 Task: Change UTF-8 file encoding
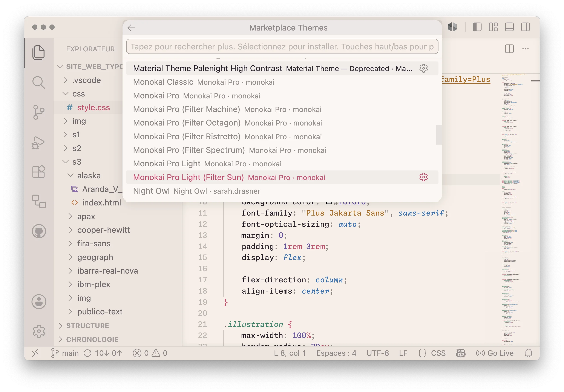tap(378, 353)
